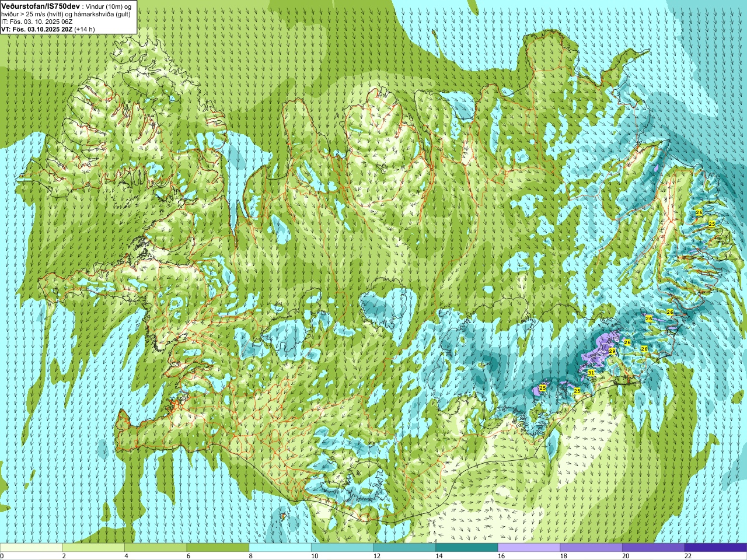The image size is (747, 560).
Task: Click the 4–6 m/s legend color swatch
Action: (x=155, y=547)
